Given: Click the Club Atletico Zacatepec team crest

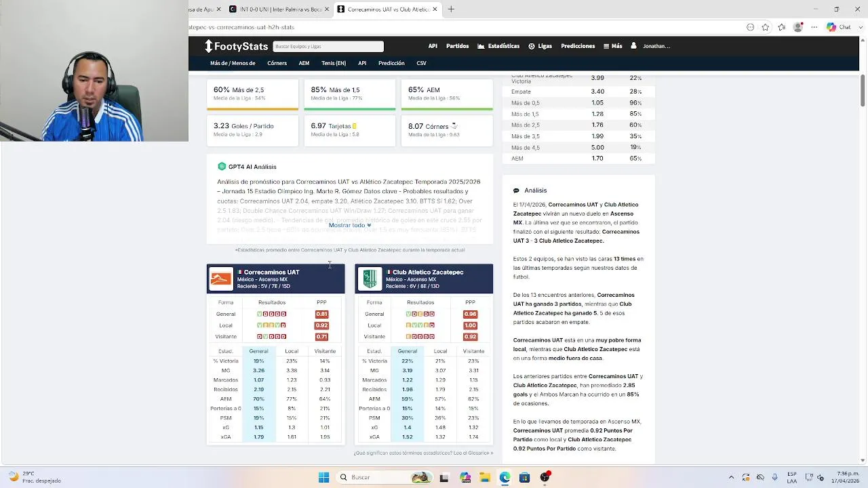Looking at the screenshot, I should [370, 279].
